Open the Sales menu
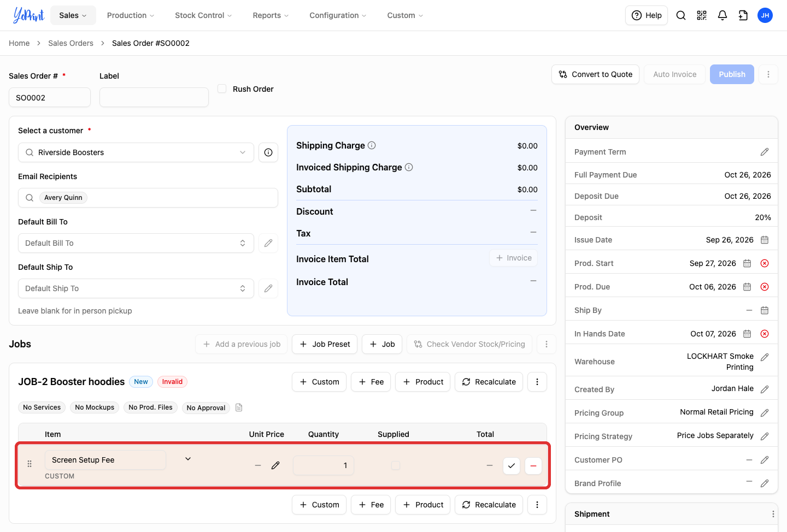The height and width of the screenshot is (532, 787). (x=73, y=15)
